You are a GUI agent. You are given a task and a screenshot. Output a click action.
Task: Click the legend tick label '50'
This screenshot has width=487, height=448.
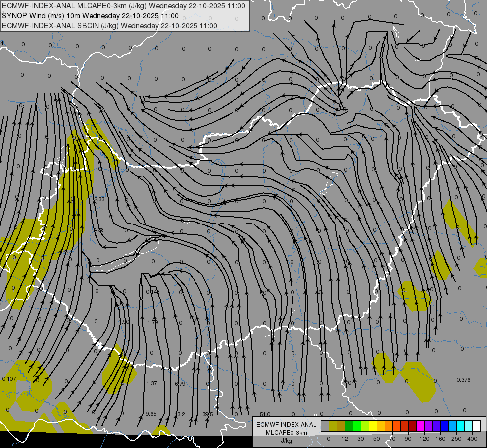(x=377, y=439)
